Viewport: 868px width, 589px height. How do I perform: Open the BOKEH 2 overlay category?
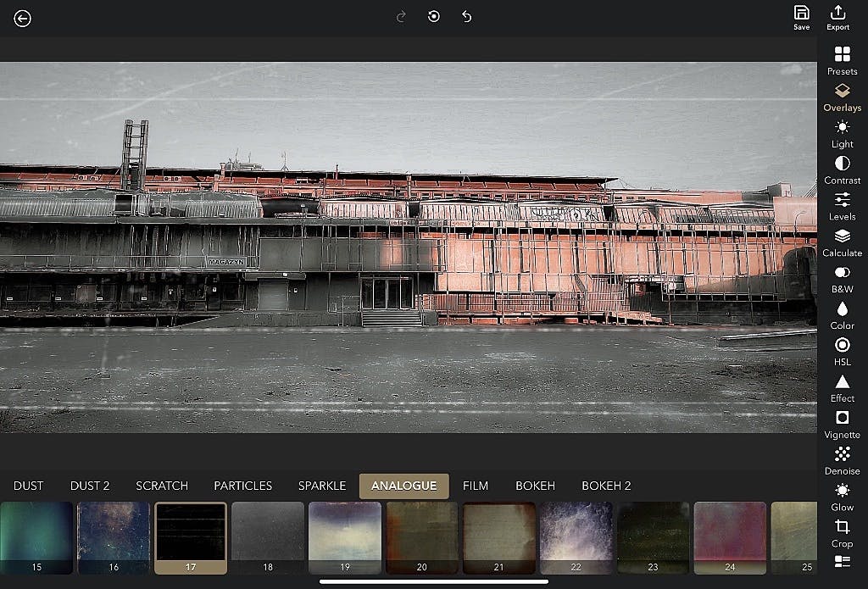coord(606,486)
